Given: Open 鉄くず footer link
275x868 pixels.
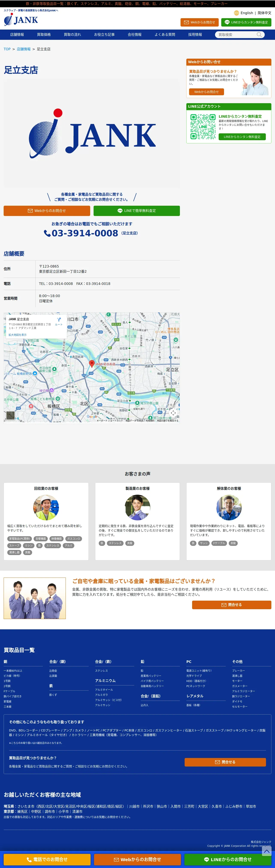Looking at the screenshot, I should tap(53, 695).
